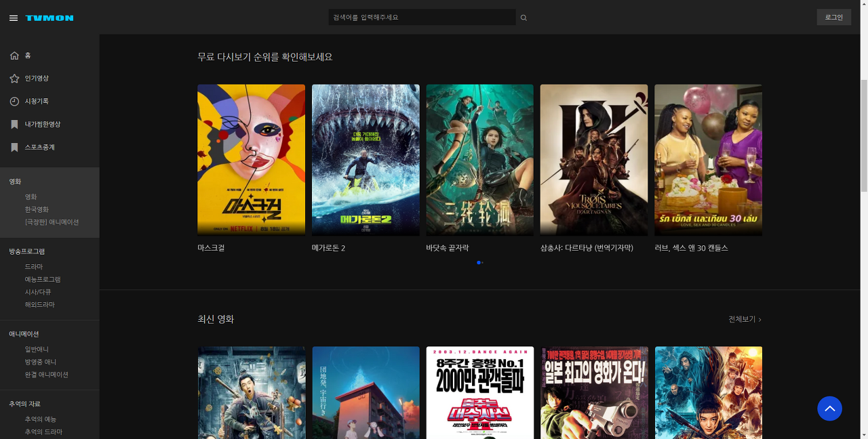Screen dimensions: 868x439
Task: Open the apartment building anime poster in 최신 영화
Action: 366,393
